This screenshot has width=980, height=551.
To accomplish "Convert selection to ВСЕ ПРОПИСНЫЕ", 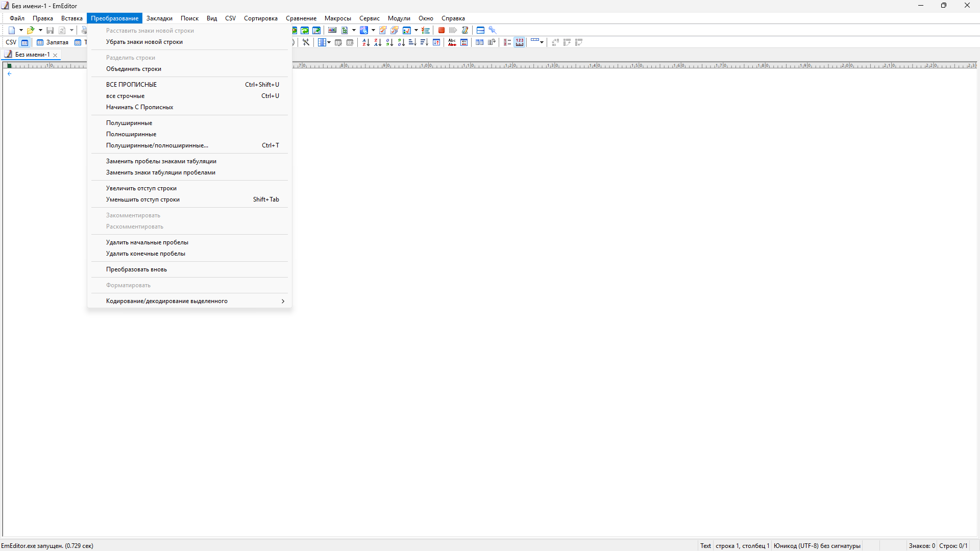I will 189,85.
